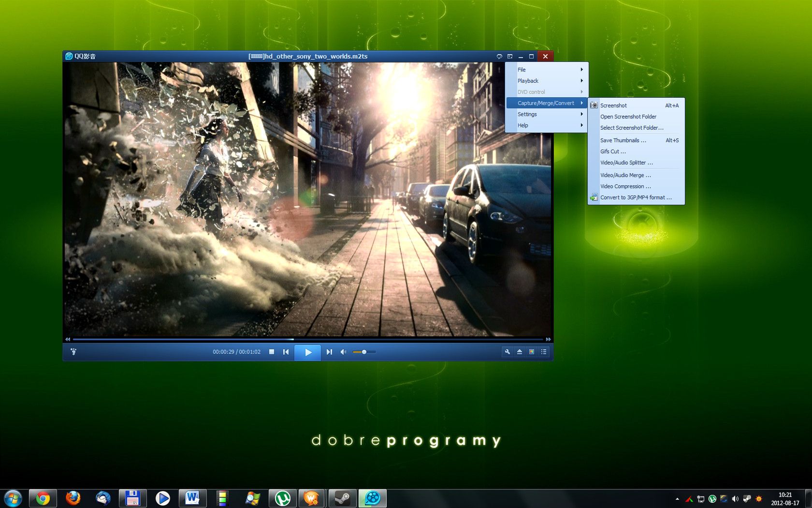Skip to the next file
This screenshot has height=508, width=812.
pyautogui.click(x=329, y=352)
